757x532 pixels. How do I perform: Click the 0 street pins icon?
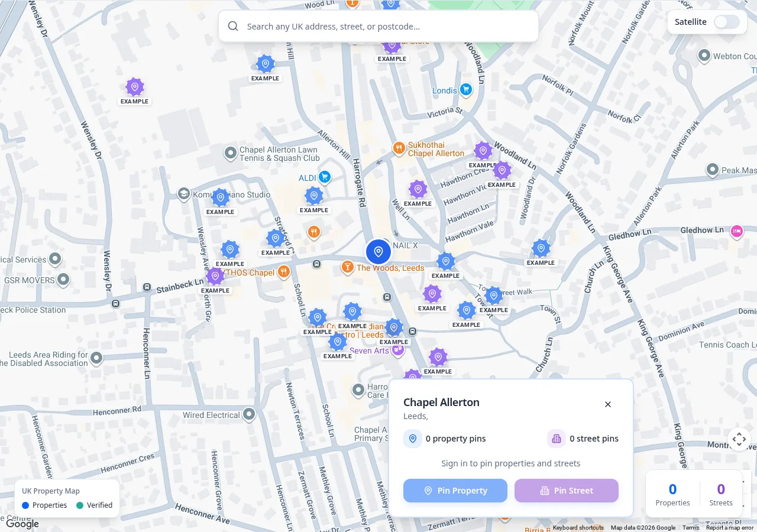(557, 439)
